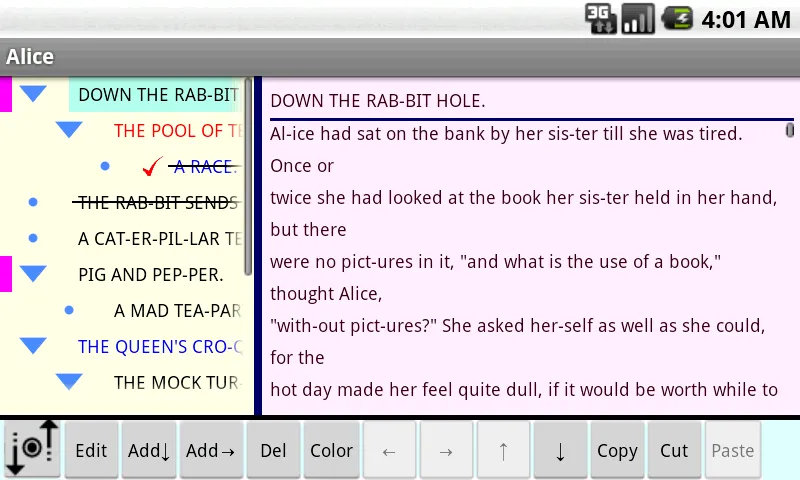Click the move right arrow button
800x480 pixels.
pyautogui.click(x=446, y=450)
